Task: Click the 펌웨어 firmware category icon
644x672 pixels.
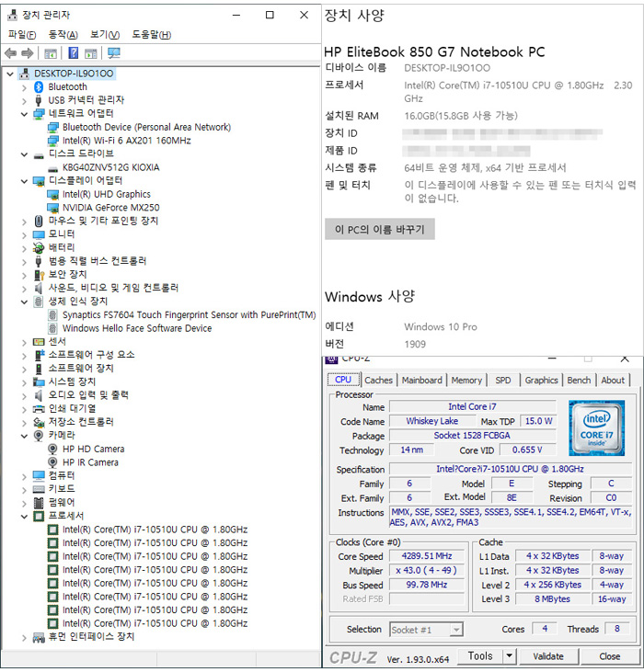Action: [39, 502]
